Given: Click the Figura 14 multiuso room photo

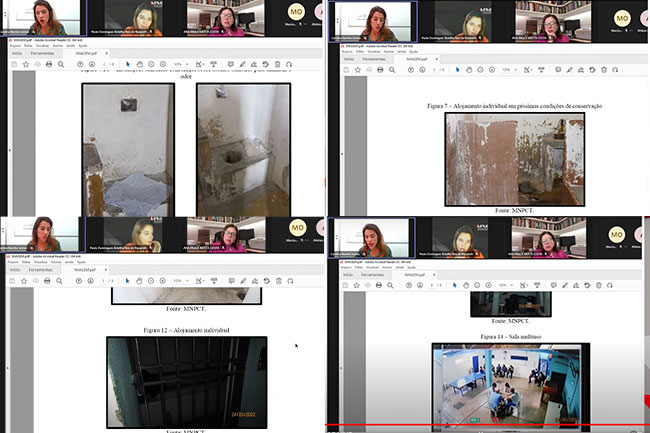Looking at the screenshot, I should click(511, 386).
